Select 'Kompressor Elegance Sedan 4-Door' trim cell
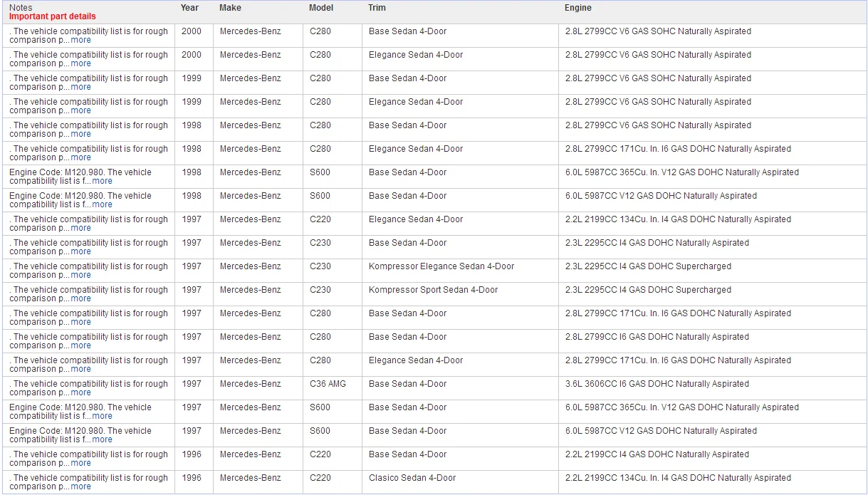Viewport: 868px width, 495px height. [x=441, y=266]
